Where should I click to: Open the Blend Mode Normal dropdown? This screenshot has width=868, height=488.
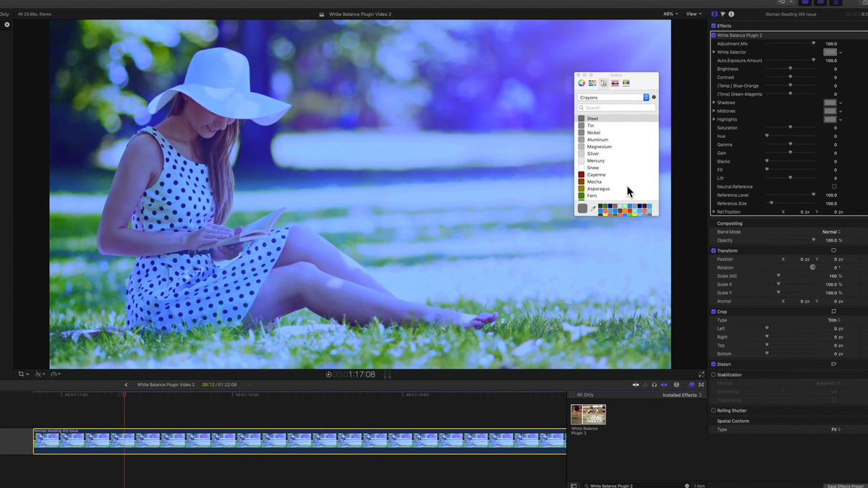coord(832,232)
